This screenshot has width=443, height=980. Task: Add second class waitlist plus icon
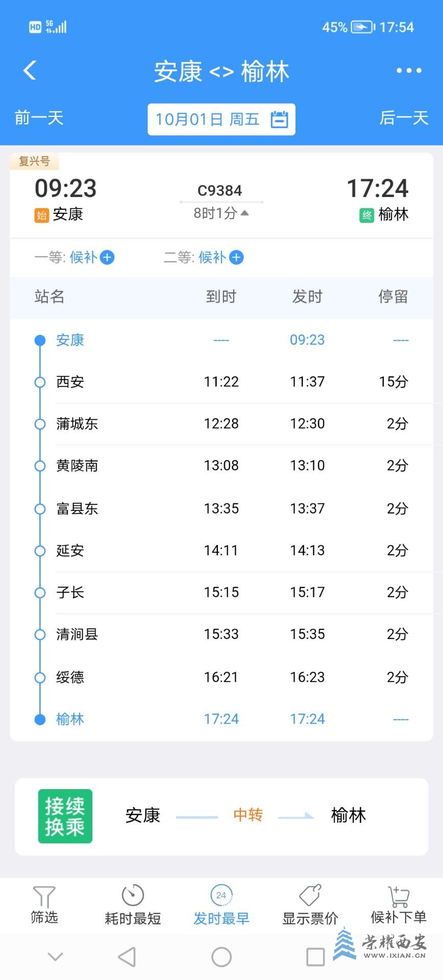pos(236,258)
